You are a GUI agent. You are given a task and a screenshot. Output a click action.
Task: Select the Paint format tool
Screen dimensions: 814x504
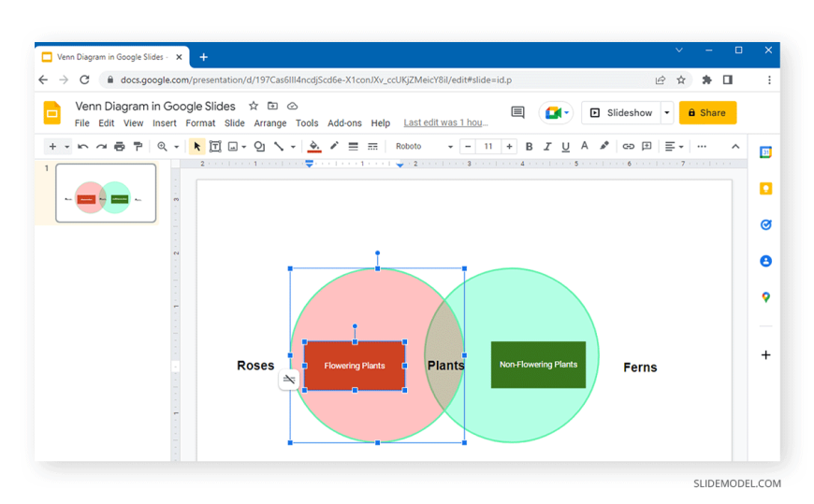(x=138, y=147)
